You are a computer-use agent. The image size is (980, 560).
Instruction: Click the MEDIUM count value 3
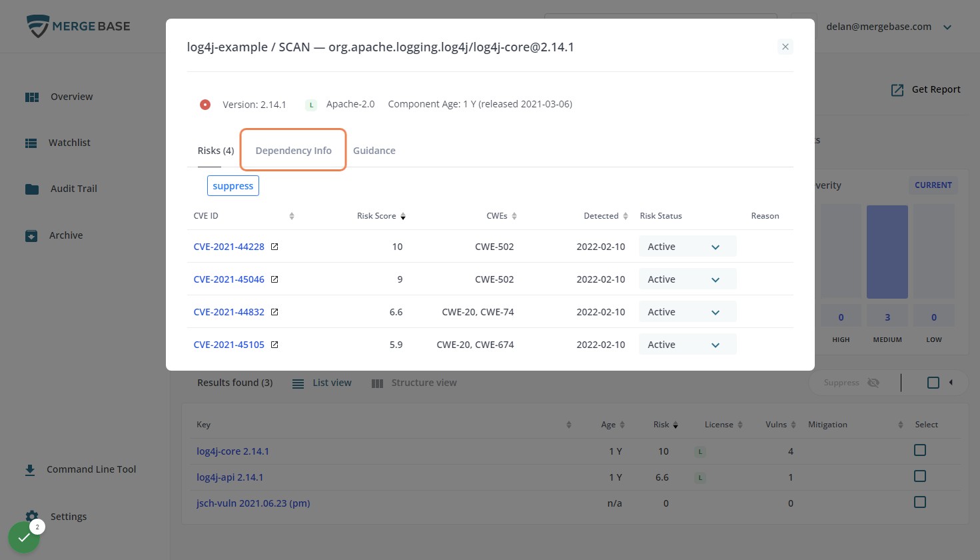[x=887, y=317]
